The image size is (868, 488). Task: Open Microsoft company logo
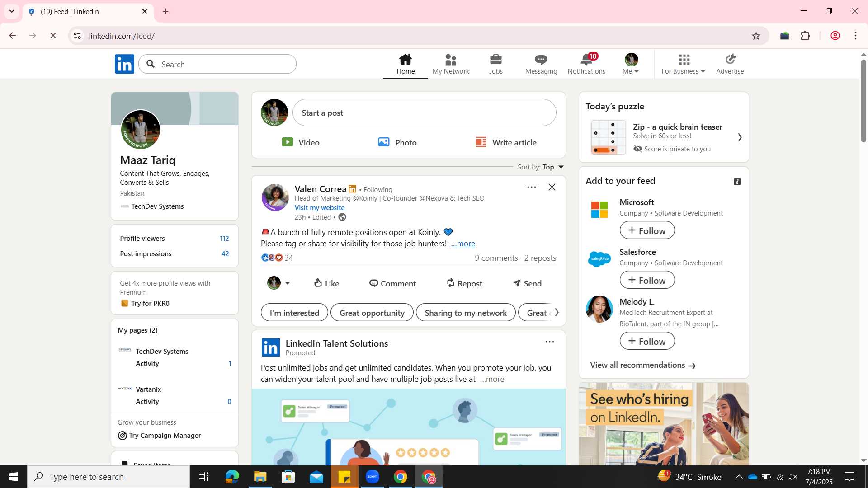[599, 209]
